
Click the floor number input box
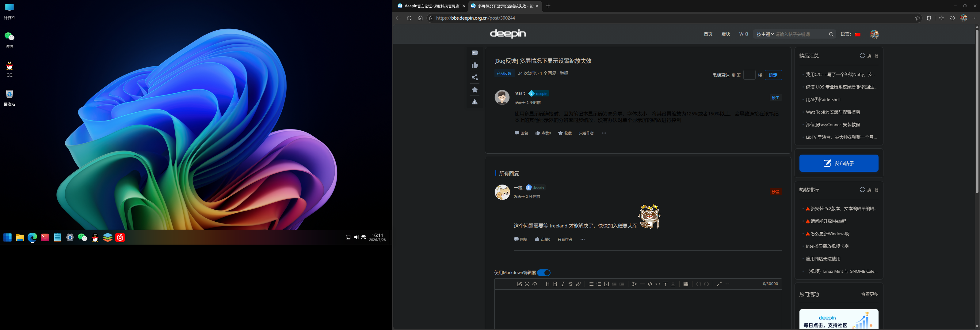point(749,75)
